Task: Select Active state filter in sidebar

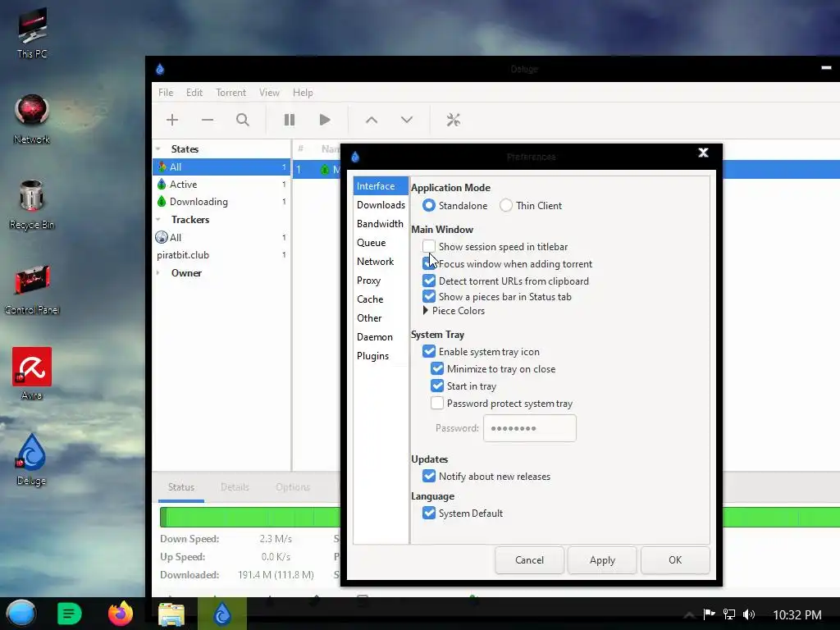Action: (221, 185)
